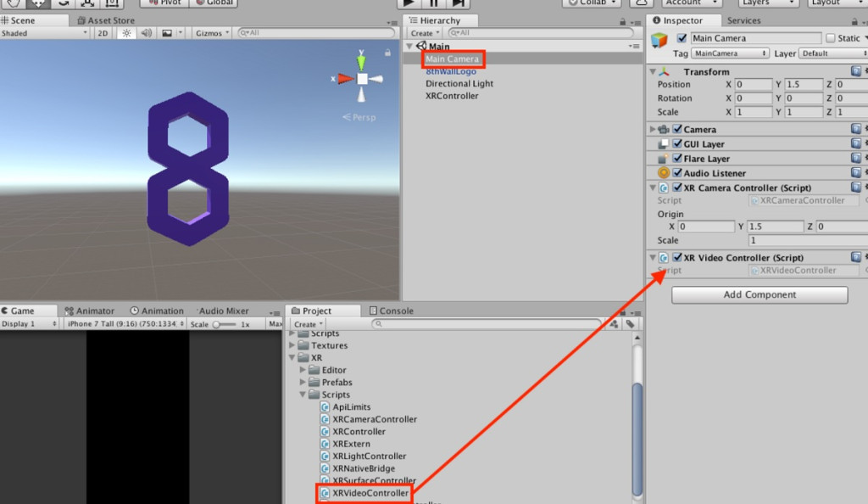Screen dimensions: 868x504
Task: Click the Transform component help icon
Action: [856, 72]
